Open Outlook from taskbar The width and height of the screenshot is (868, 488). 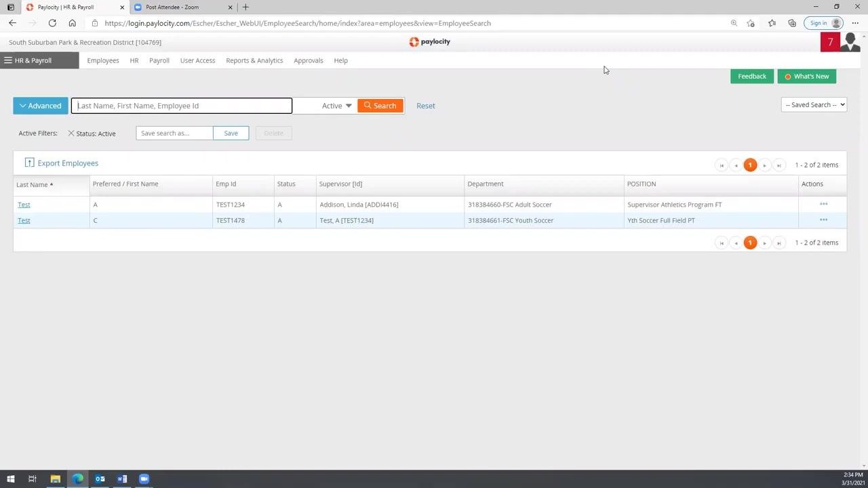click(100, 479)
